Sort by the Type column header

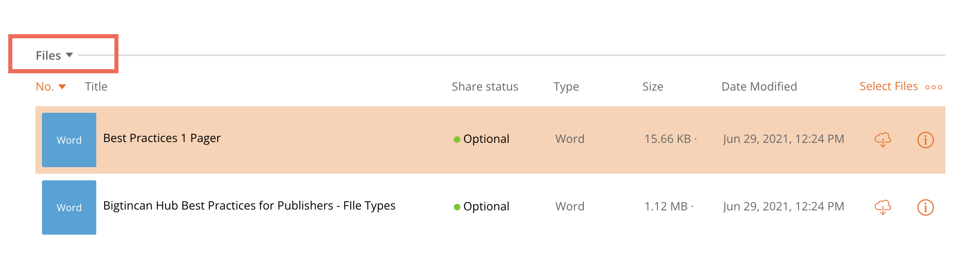click(566, 87)
